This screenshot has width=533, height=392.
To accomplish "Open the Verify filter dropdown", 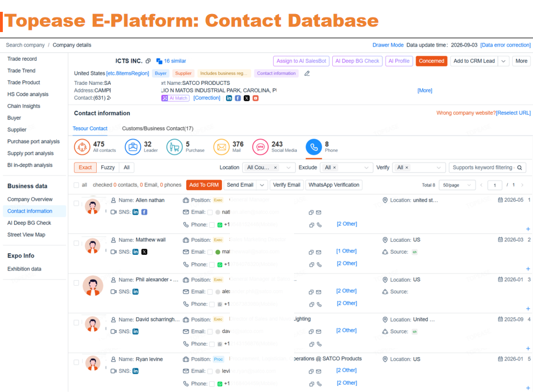I will 419,168.
